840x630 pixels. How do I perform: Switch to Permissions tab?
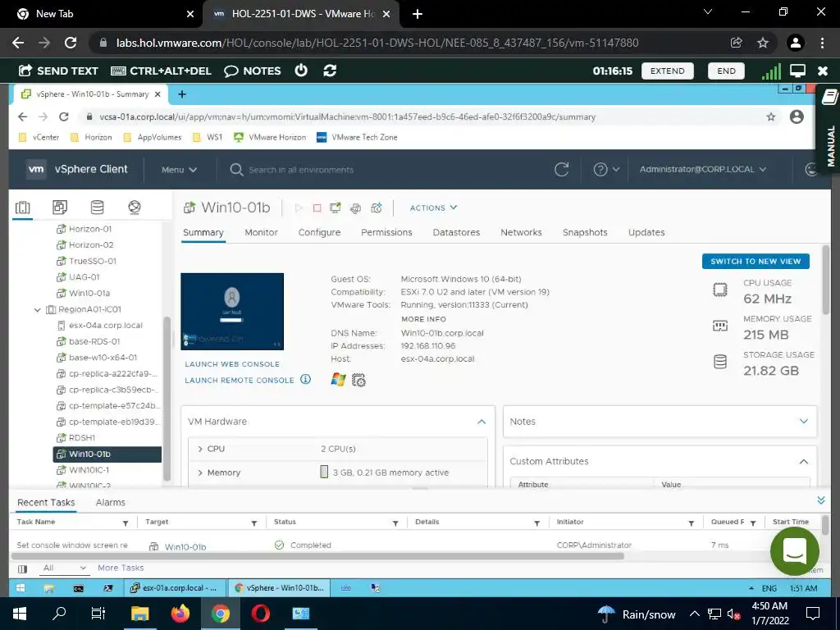coord(386,232)
